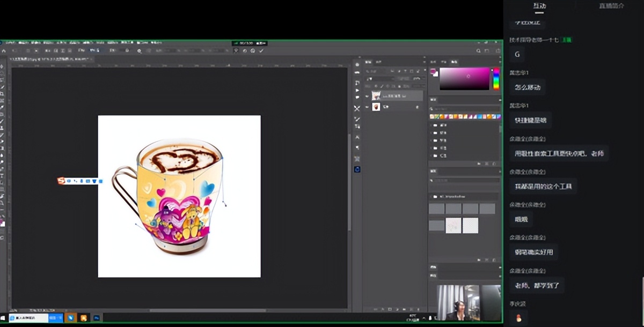The width and height of the screenshot is (644, 327).
Task: Commit the warp transform with the checkmark
Action: pos(261,50)
